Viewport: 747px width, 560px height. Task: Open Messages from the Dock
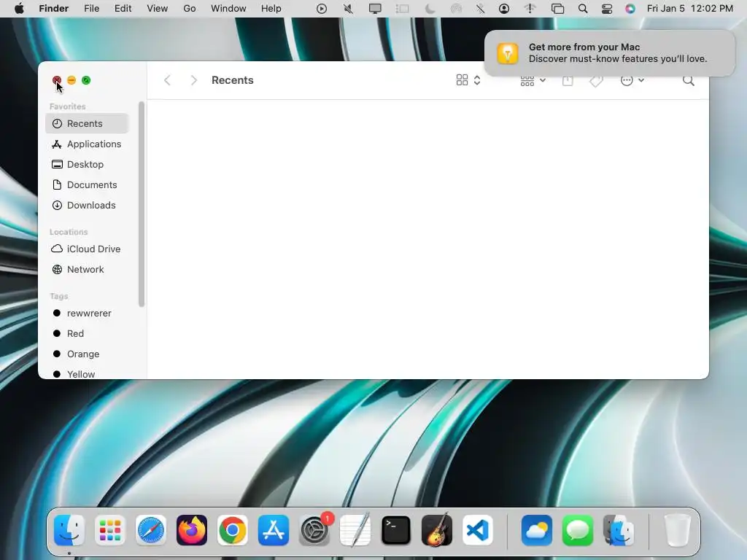(x=578, y=530)
